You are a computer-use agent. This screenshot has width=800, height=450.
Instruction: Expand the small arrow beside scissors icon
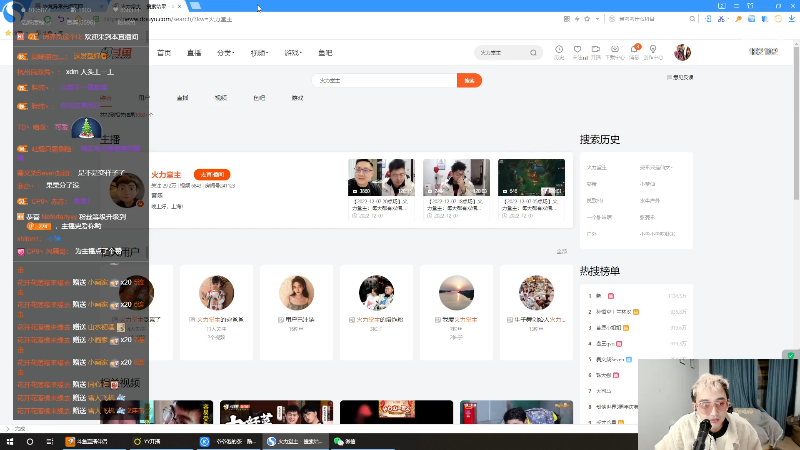(x=728, y=19)
